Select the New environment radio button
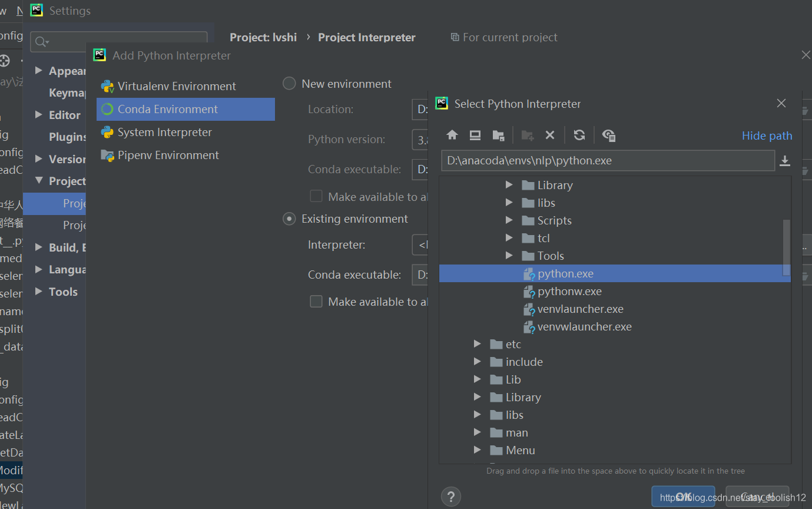Screen dimensions: 812x509 (289, 84)
